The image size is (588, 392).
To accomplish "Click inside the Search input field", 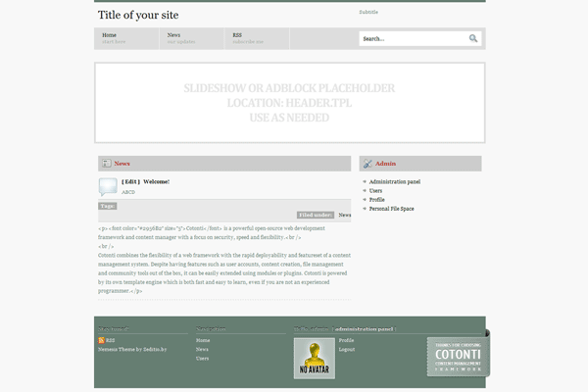I will [x=412, y=39].
